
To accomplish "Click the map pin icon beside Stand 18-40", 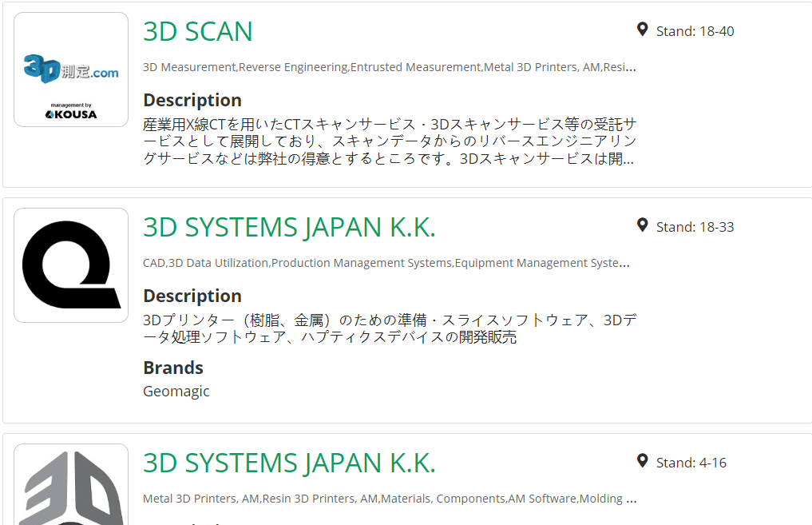I will [642, 30].
